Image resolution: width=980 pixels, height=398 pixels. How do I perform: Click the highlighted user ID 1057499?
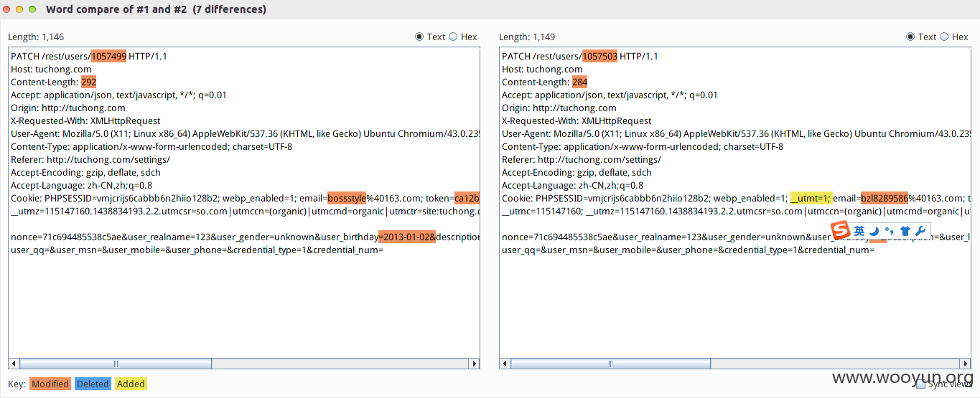click(x=109, y=56)
